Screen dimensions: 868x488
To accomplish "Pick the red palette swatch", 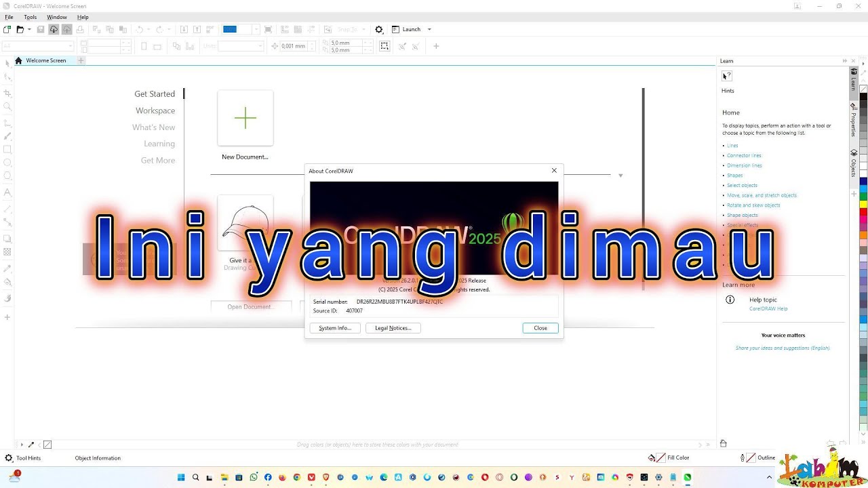I will [863, 212].
